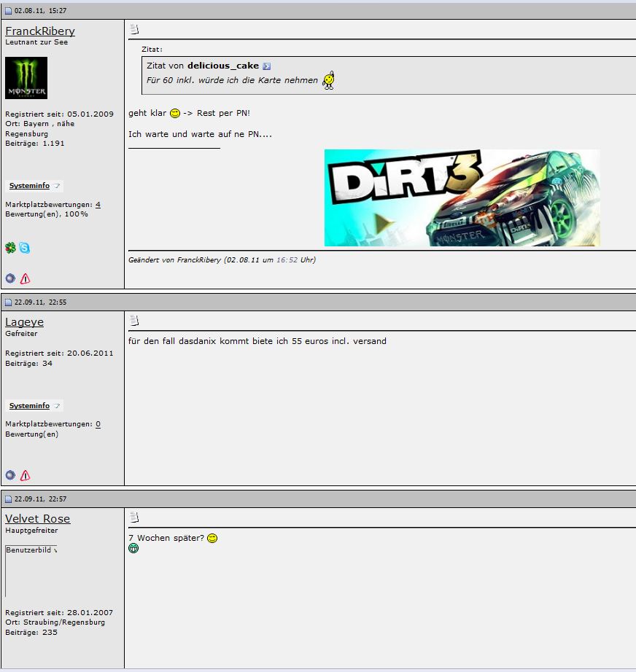Report Lageye's post via warning icon
The width and height of the screenshot is (636, 672).
click(x=26, y=475)
